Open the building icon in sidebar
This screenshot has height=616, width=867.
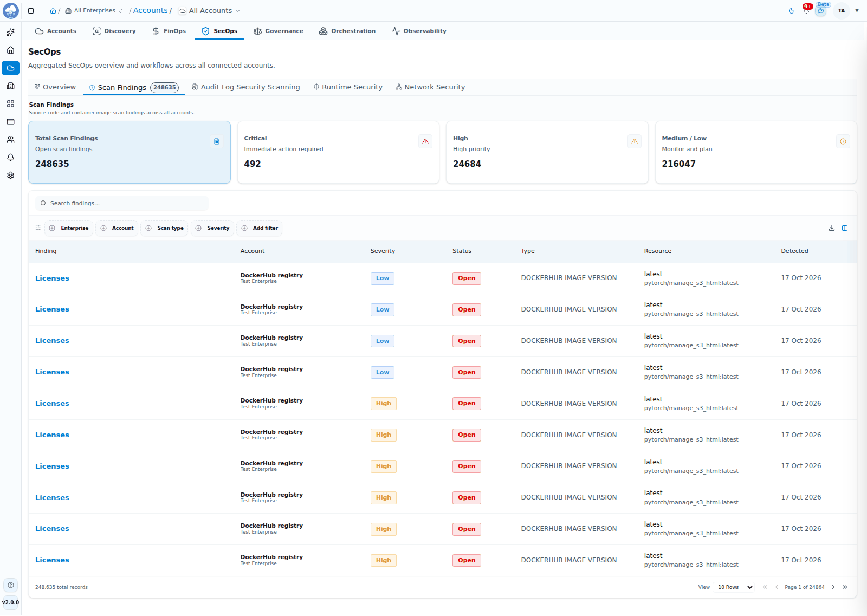point(10,86)
